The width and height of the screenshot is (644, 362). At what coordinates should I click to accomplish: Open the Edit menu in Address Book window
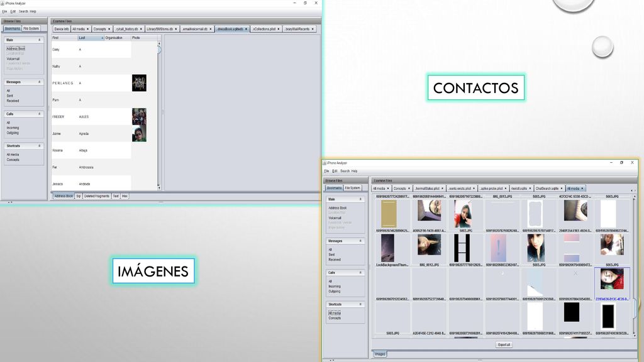click(13, 11)
